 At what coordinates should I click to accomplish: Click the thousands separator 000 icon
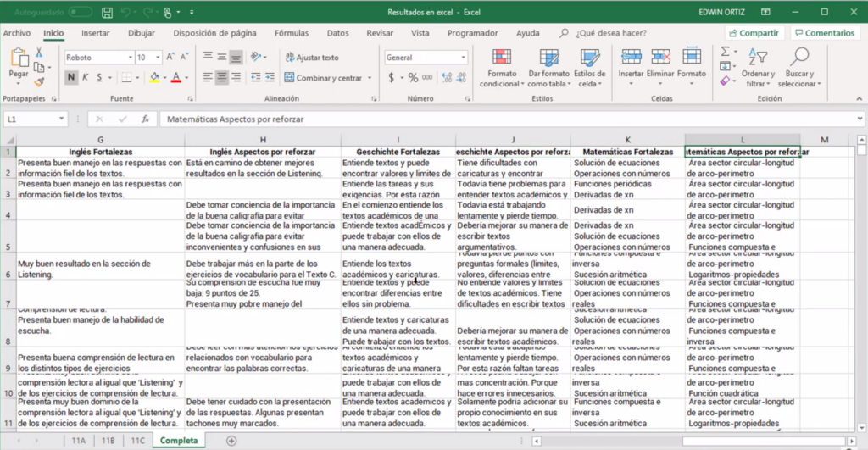pos(427,77)
